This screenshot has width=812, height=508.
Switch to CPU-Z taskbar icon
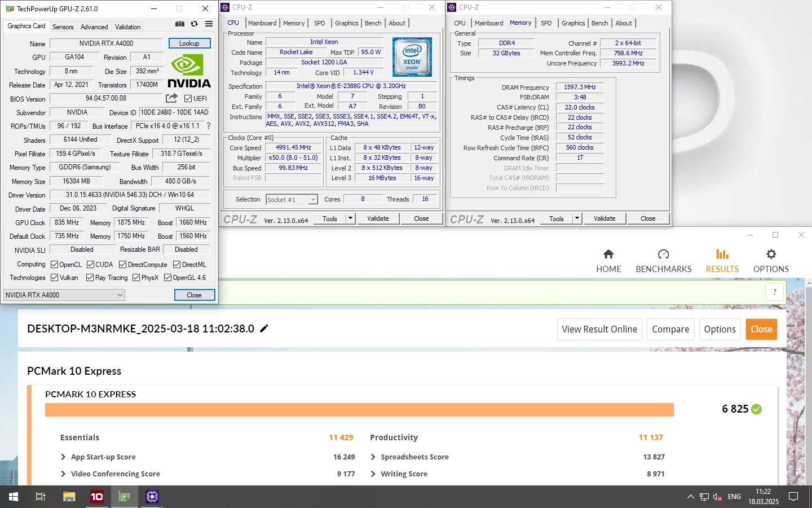point(152,497)
